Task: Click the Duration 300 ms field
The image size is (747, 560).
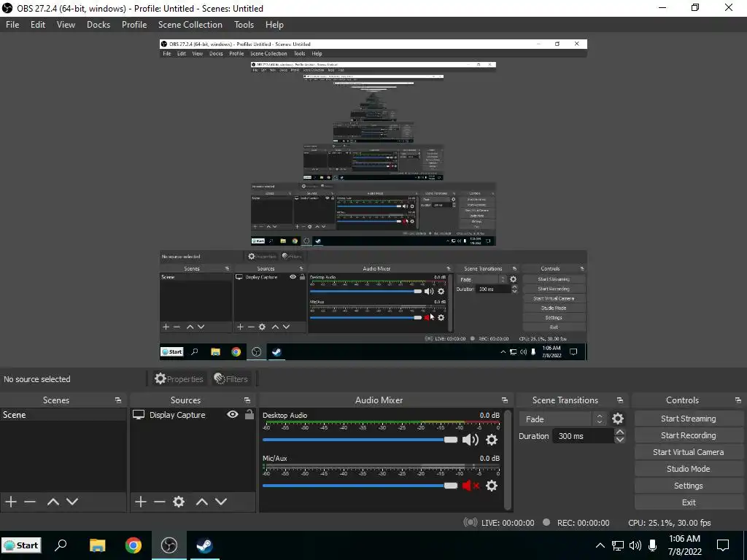Action: [583, 436]
